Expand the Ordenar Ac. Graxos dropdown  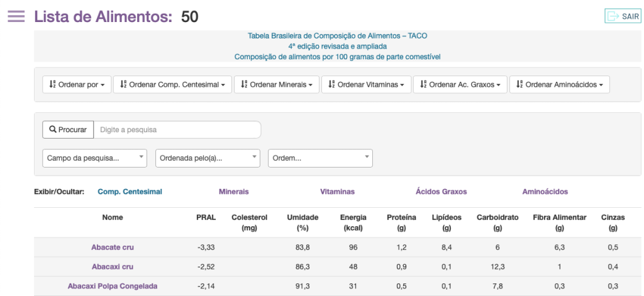pyautogui.click(x=460, y=84)
